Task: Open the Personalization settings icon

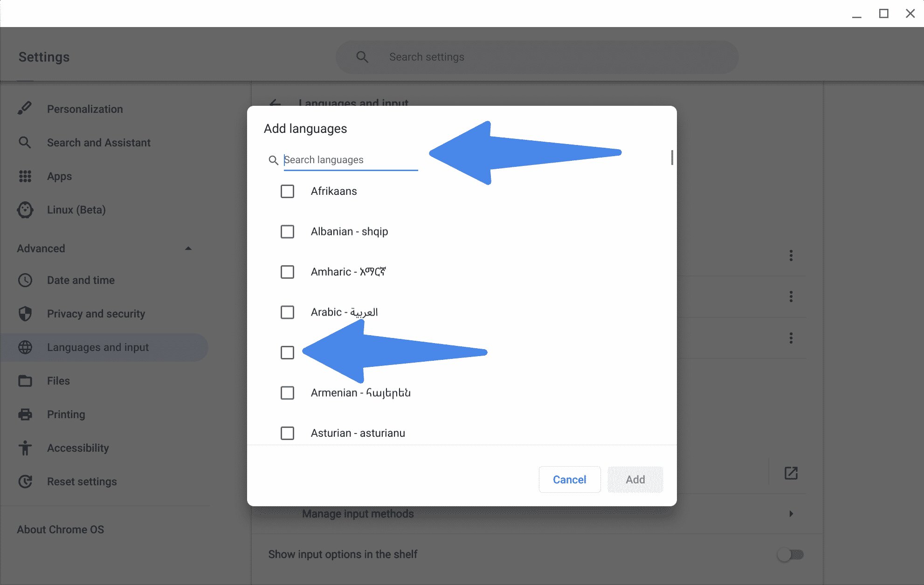Action: point(26,109)
